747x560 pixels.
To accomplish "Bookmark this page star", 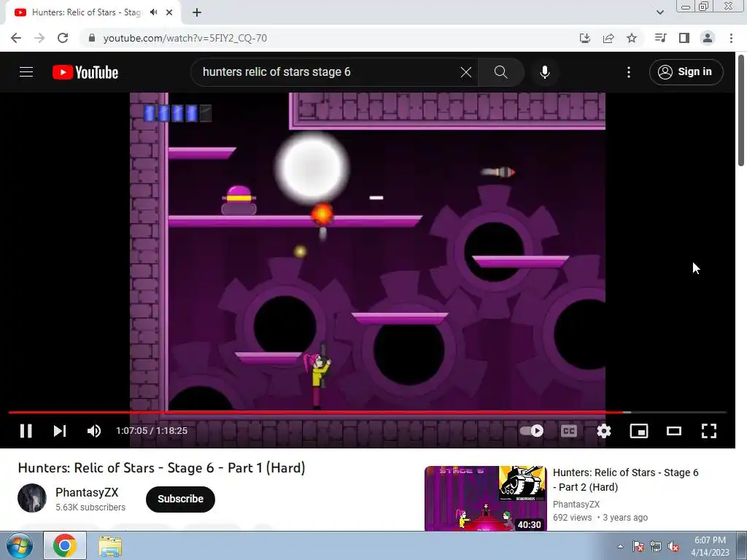I will click(x=632, y=38).
